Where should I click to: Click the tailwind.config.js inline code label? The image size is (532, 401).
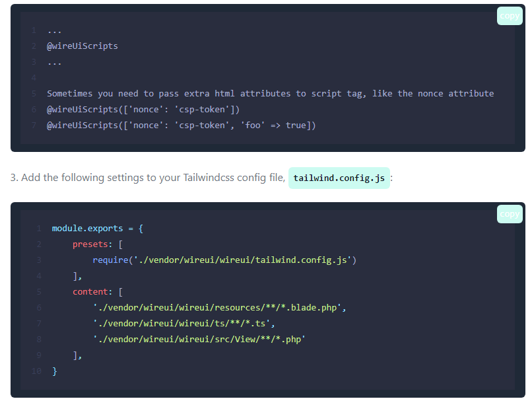tap(339, 178)
